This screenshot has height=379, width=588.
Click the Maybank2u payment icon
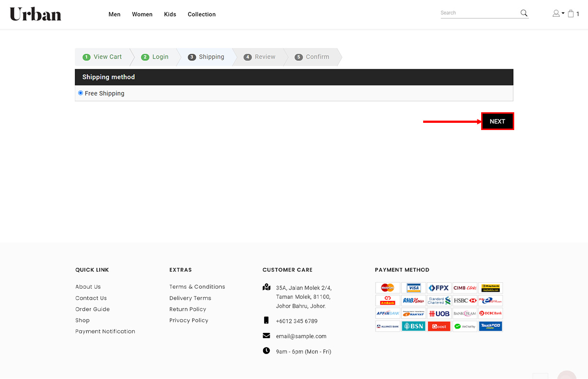pos(491,288)
